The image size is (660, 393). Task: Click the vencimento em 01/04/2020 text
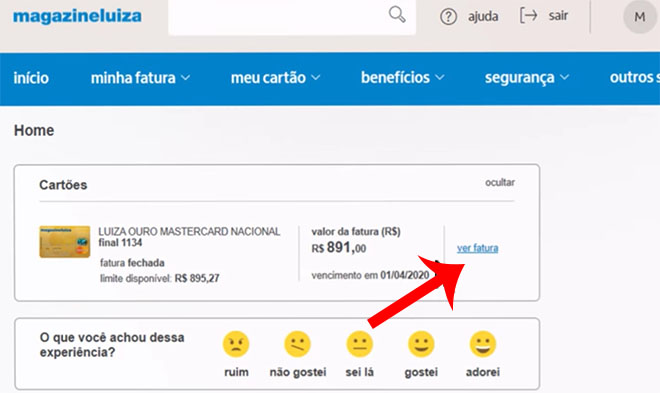(x=370, y=275)
